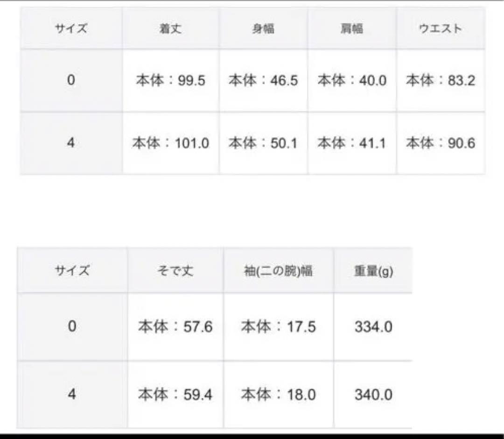
Task: Select the 340.0 weight value
Action: [x=373, y=395]
